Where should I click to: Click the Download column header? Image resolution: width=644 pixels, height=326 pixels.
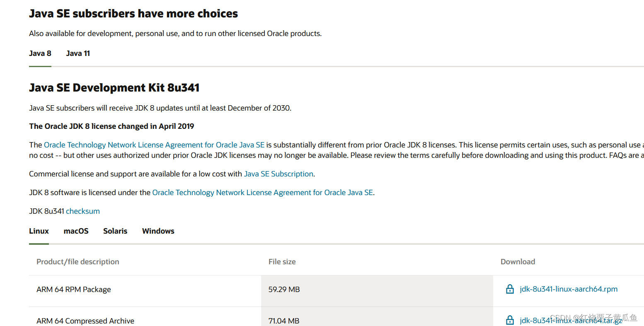pyautogui.click(x=518, y=262)
